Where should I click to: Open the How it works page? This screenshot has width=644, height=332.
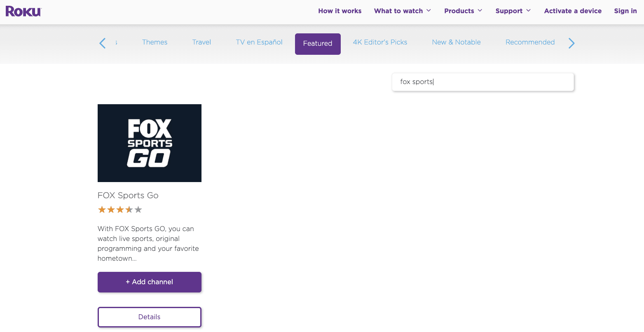[340, 11]
